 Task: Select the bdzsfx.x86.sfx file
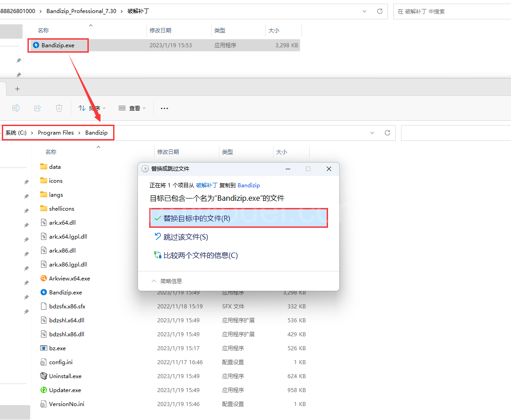63,307
